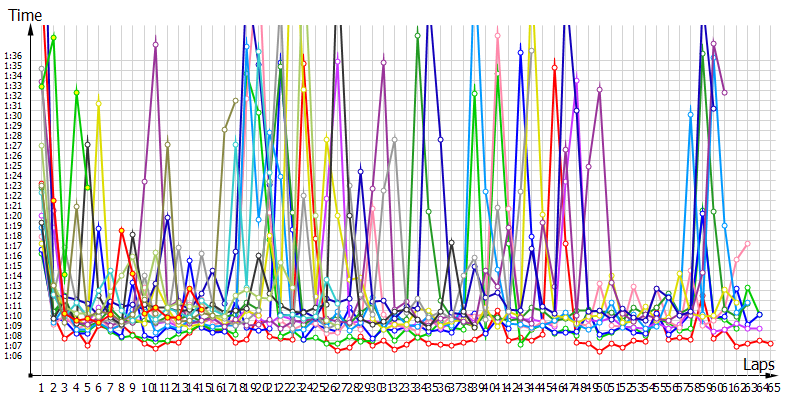Image resolution: width=800 pixels, height=400 pixels.
Task: Select the red final point at lap 65
Action: [x=770, y=344]
